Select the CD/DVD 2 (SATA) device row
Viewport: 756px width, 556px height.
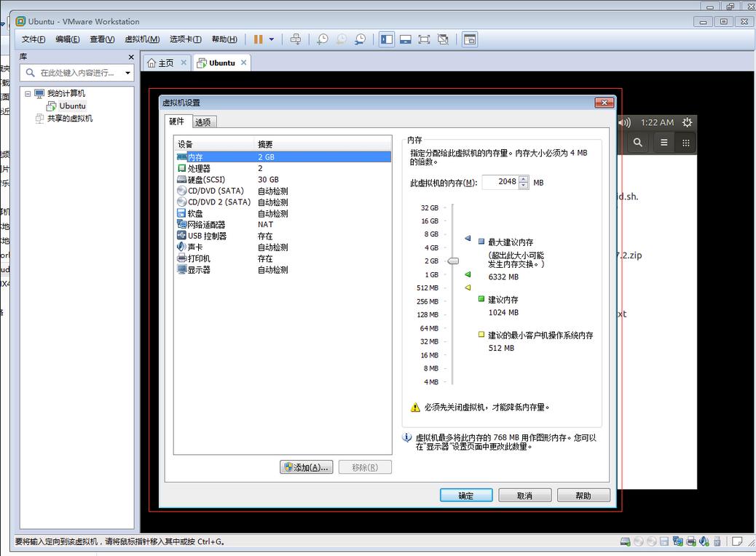point(283,202)
